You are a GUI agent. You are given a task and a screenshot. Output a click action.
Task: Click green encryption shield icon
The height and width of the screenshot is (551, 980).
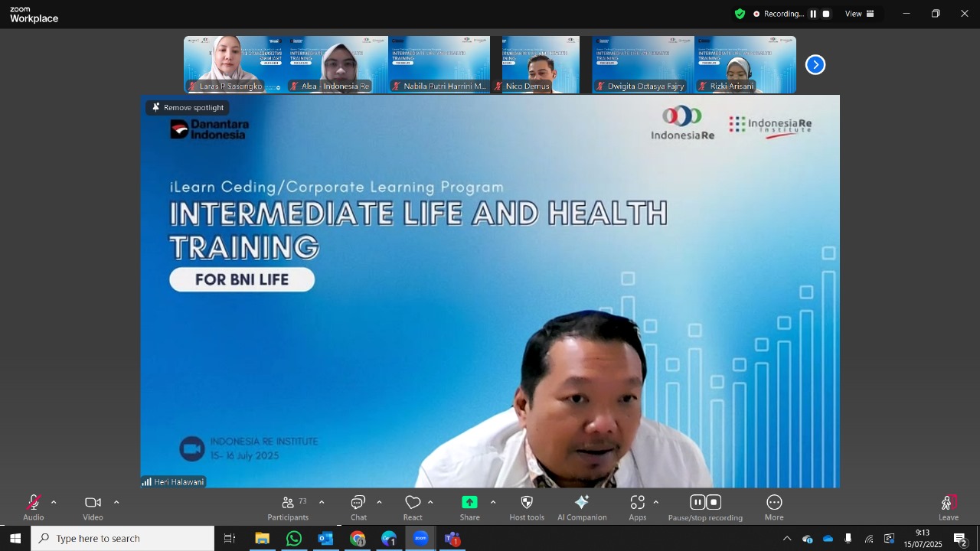pos(740,14)
